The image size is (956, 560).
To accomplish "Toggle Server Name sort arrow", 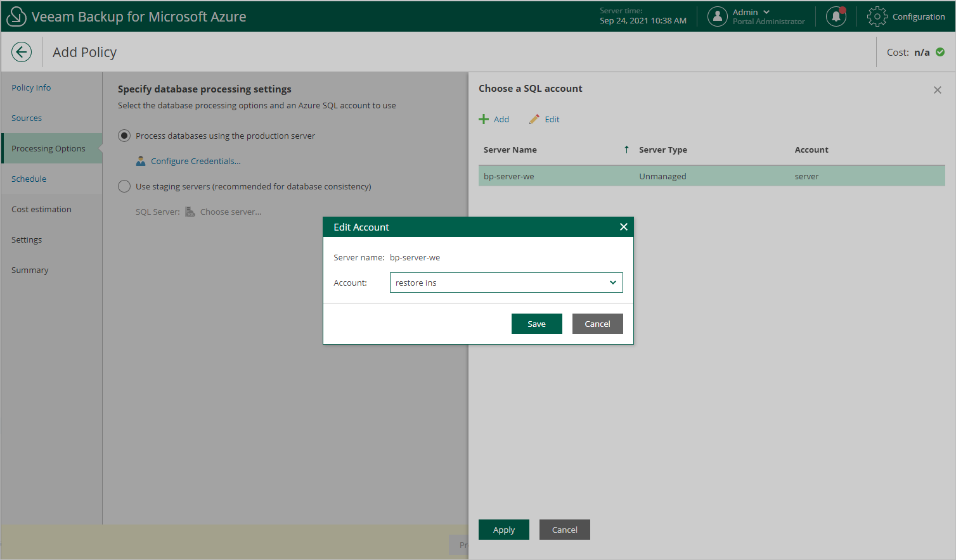I will tap(626, 150).
